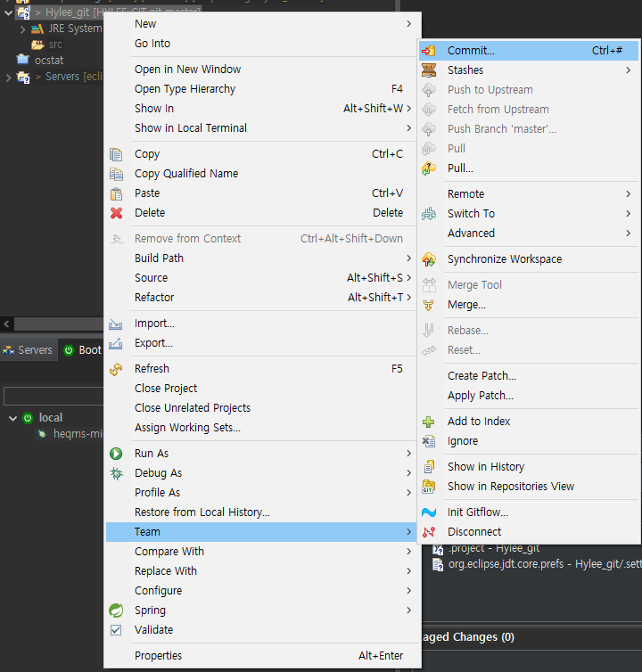This screenshot has width=642, height=672.
Task: Choose Properties from the context menu
Action: coord(159,656)
